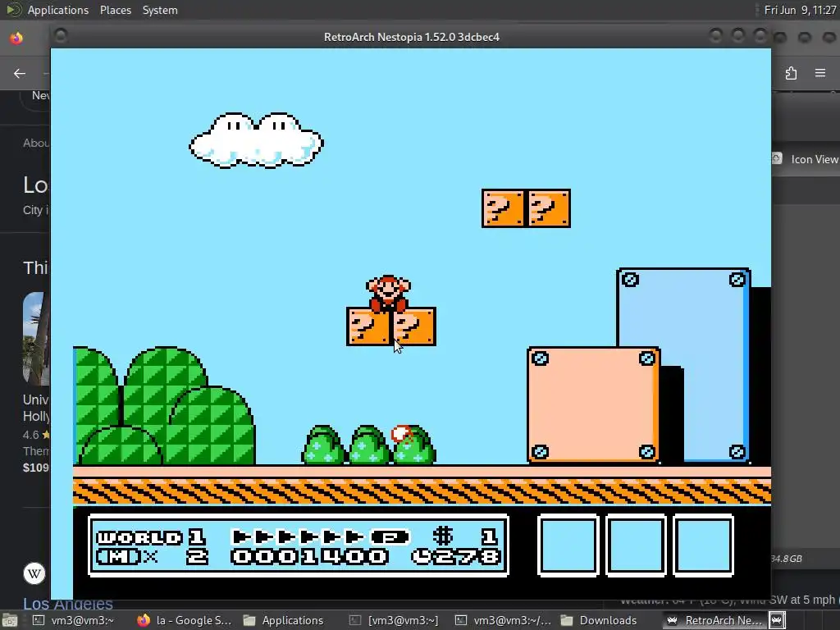Click the first empty item card slot
The image size is (840, 630).
click(568, 546)
